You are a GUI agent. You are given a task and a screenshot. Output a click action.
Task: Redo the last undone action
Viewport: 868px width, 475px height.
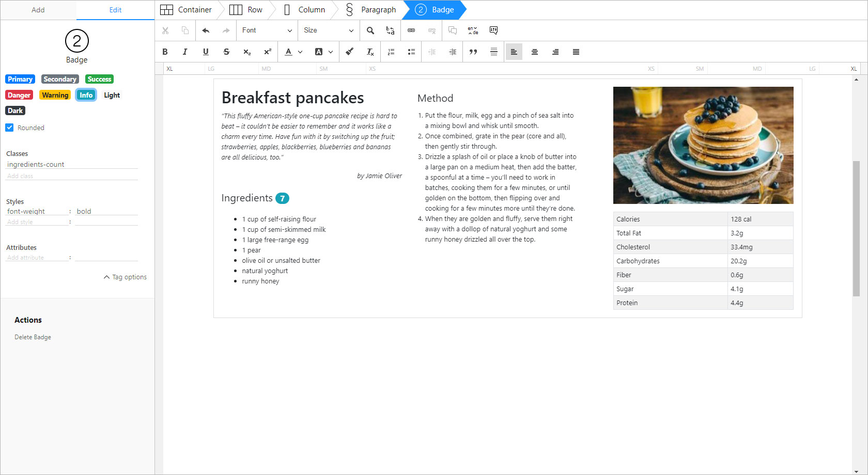pyautogui.click(x=226, y=30)
